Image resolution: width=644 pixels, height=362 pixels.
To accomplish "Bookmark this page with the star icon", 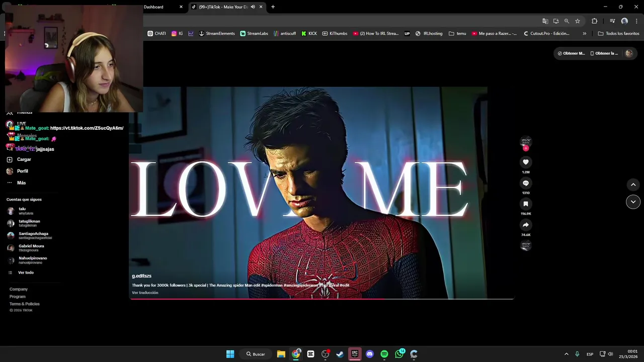I will [578, 21].
